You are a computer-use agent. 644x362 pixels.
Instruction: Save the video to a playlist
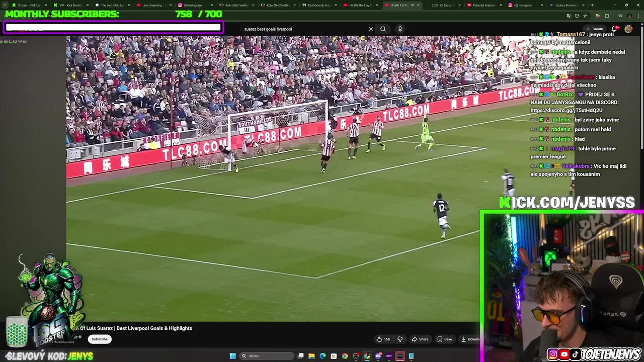pyautogui.click(x=445, y=339)
